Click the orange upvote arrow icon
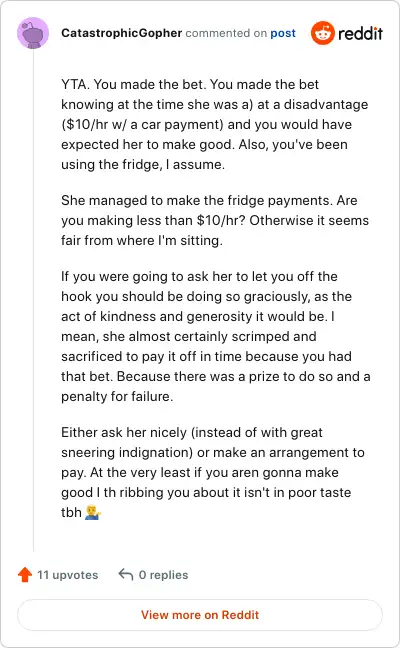Viewport: 400px width, 648px height. (25, 574)
